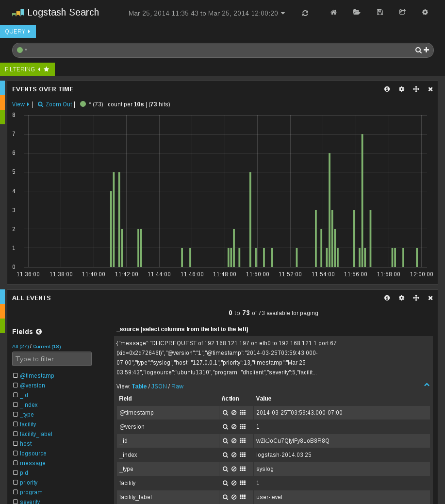Click the green query color dot
The image size is (445, 504).
tap(20, 50)
